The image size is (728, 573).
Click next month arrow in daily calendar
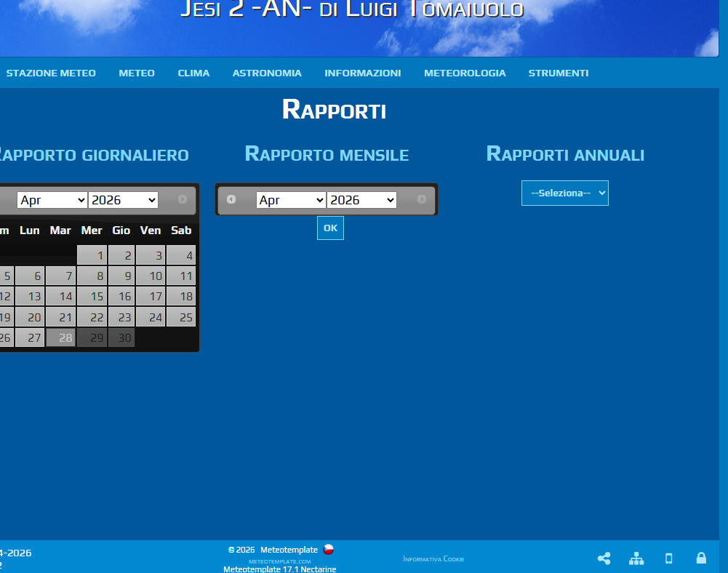(x=183, y=199)
